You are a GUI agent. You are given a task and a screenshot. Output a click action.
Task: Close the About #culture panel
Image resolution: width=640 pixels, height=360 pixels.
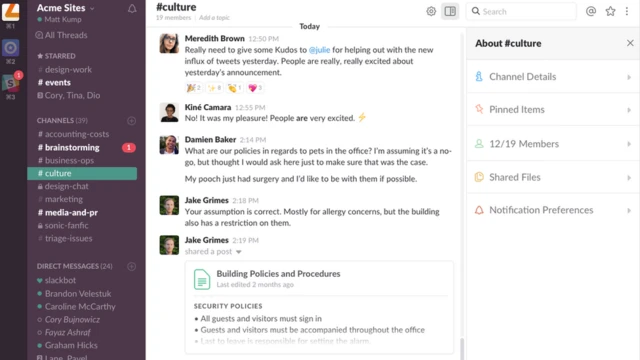[630, 43]
